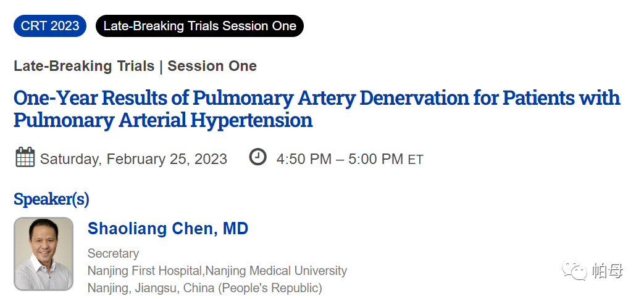The height and width of the screenshot is (299, 644).
Task: Select the Late-Breaking Trials Session One badge
Action: coord(199,26)
